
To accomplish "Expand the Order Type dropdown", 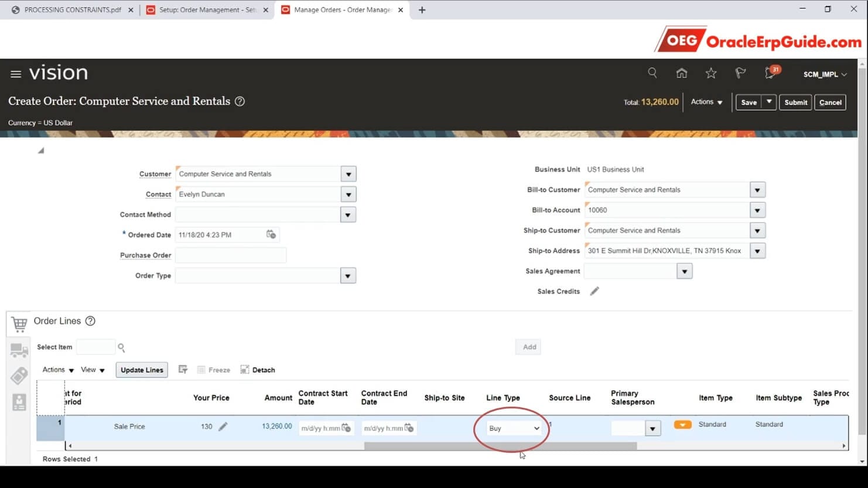I will tap(348, 276).
